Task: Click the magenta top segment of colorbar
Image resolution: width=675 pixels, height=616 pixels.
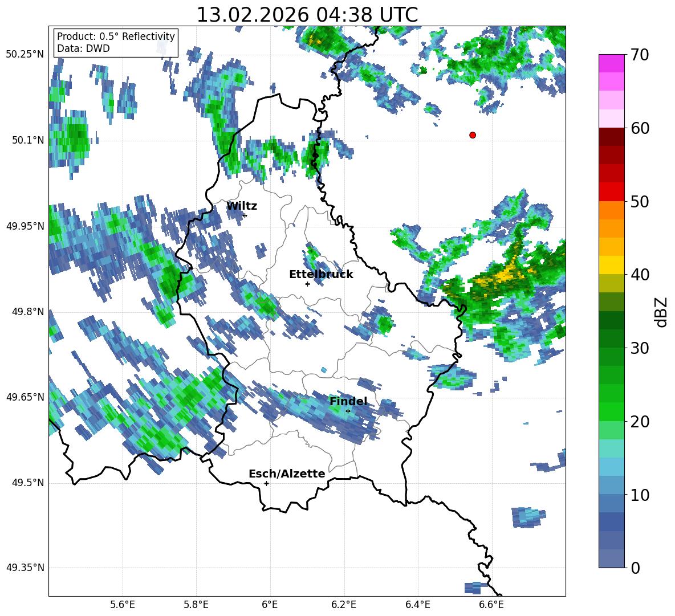Action: pyautogui.click(x=611, y=63)
